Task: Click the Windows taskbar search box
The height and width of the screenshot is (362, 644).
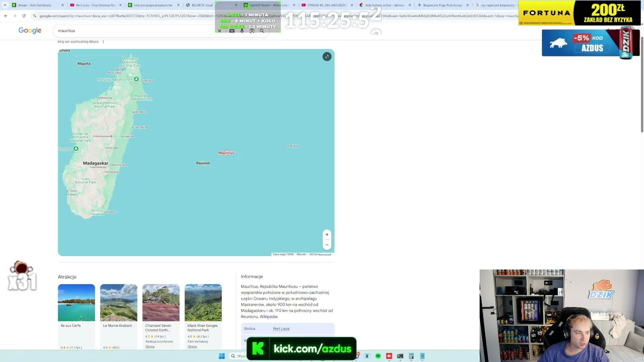Action: tap(239, 356)
